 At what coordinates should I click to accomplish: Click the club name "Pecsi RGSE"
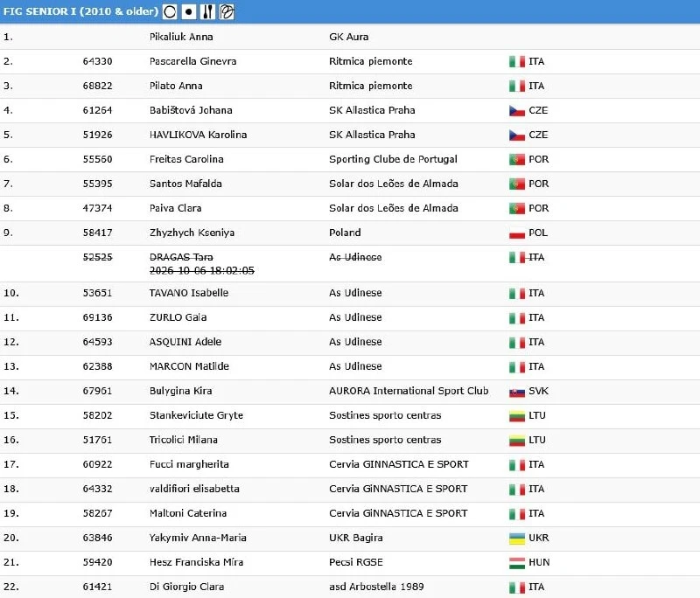(356, 562)
